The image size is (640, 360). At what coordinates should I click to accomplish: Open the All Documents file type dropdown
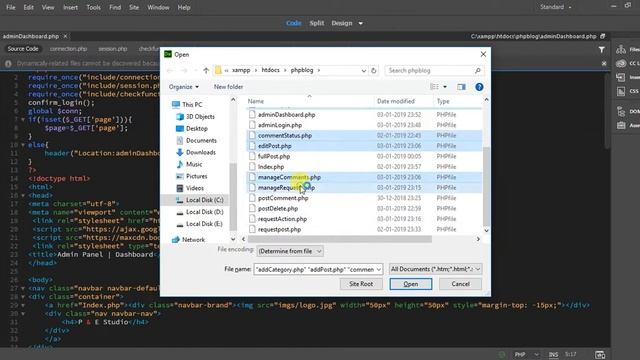point(435,269)
